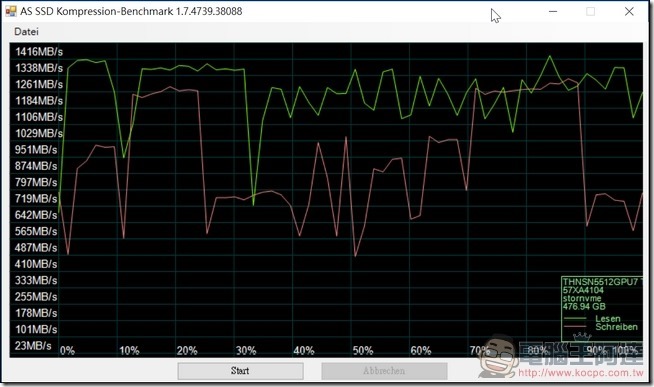Click the Schreiben legend entry
654x387 pixels.
pyautogui.click(x=616, y=327)
